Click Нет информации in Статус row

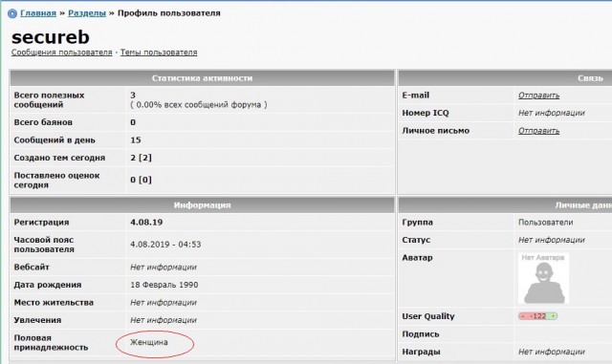tap(552, 240)
